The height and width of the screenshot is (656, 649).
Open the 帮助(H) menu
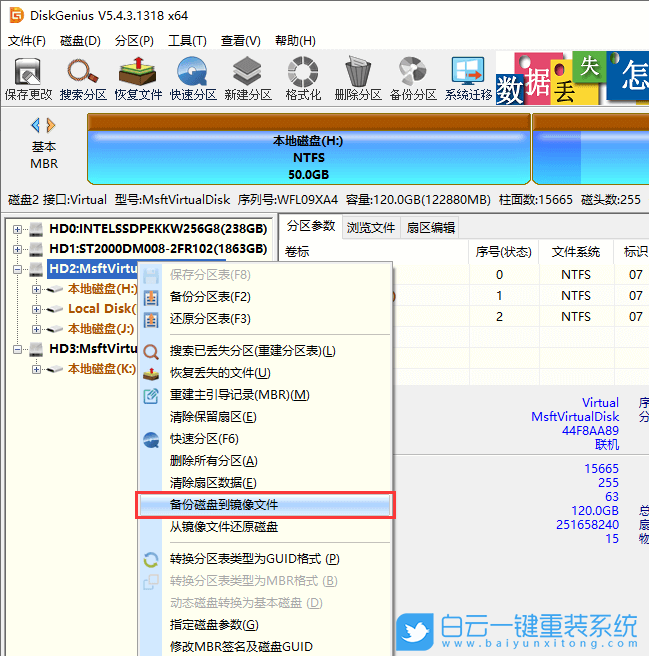click(295, 41)
